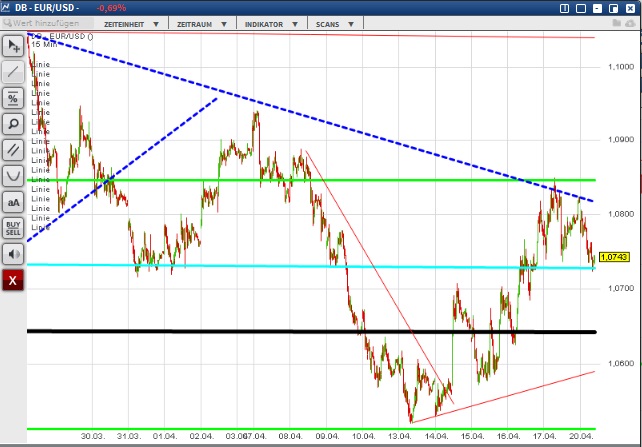
Task: Click the 15.04. date axis label
Action: pos(471,436)
